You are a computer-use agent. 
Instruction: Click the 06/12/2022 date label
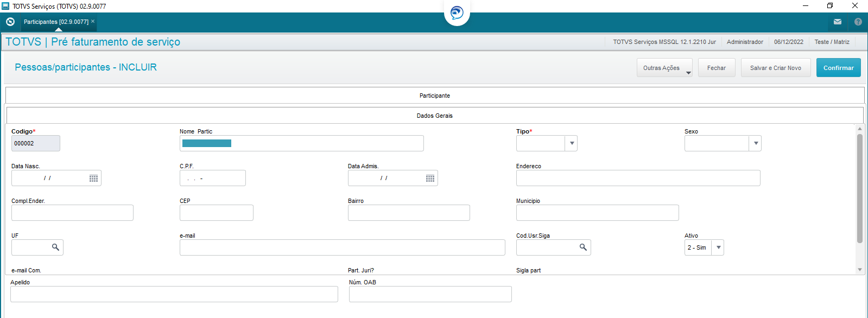pyautogui.click(x=789, y=42)
